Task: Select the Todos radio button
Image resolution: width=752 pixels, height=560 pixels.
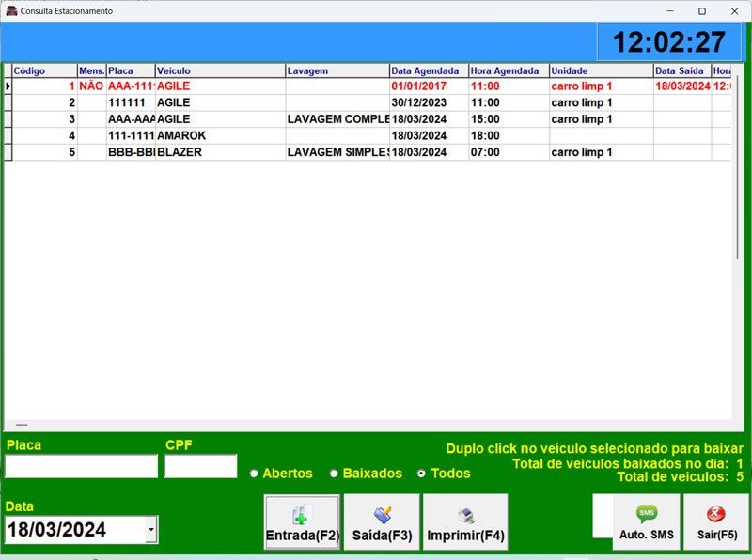Action: tap(421, 474)
